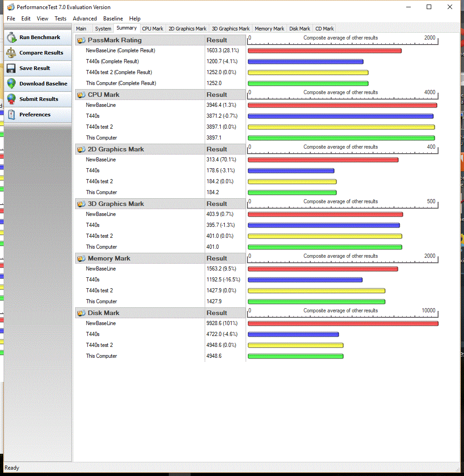Click the red NewBaseLine Disk Mark bar
The image size is (464, 476).
(x=343, y=324)
